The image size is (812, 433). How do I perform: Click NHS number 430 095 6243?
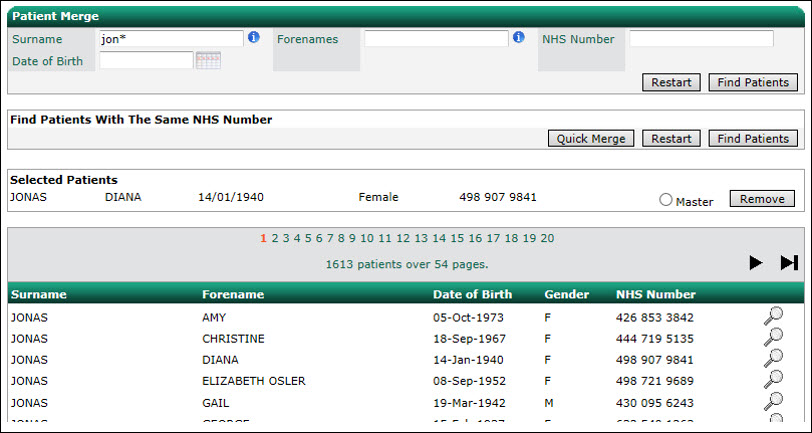click(655, 403)
